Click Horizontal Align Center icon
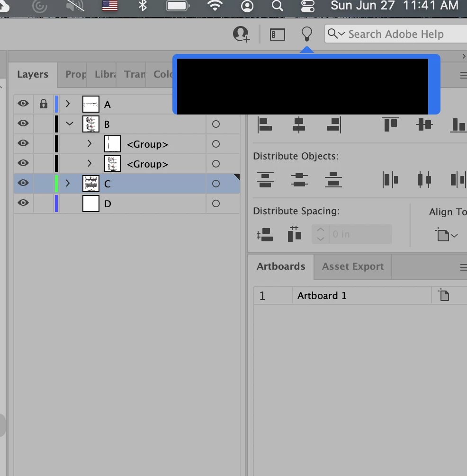This screenshot has height=476, width=467. (x=299, y=125)
